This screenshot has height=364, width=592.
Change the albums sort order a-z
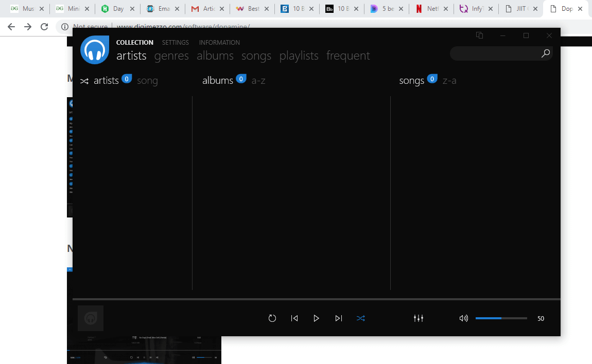point(258,81)
